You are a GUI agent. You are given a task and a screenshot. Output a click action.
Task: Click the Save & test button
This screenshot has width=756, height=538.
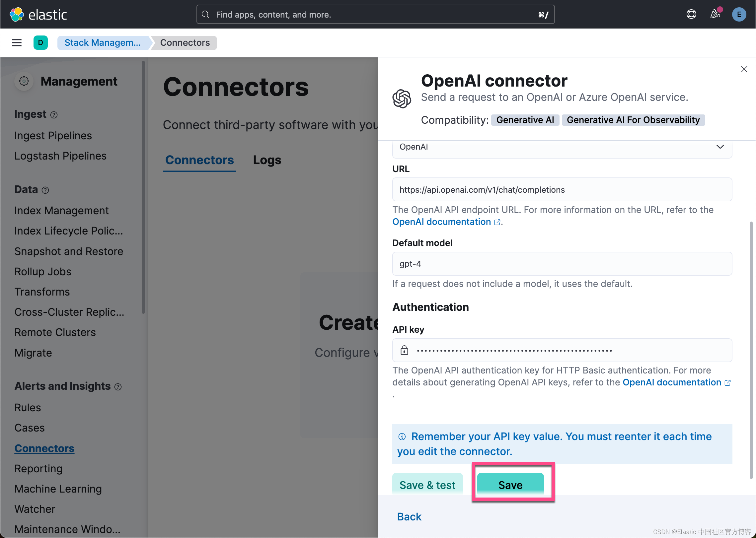click(427, 485)
